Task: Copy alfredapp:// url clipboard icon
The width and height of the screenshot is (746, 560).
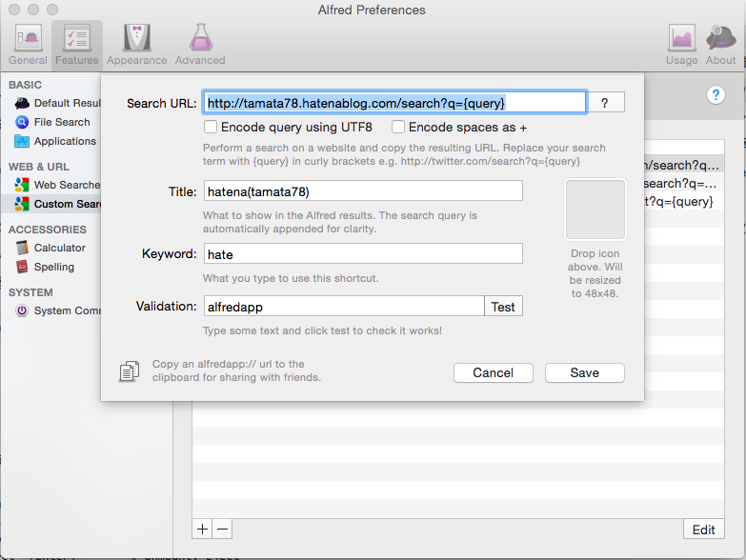Action: coord(129,371)
